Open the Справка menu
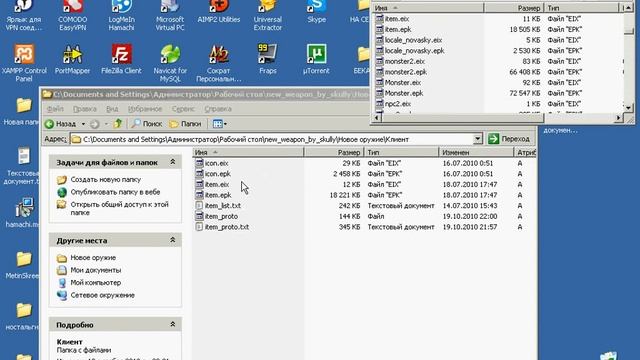The image size is (640, 360). pos(218,109)
